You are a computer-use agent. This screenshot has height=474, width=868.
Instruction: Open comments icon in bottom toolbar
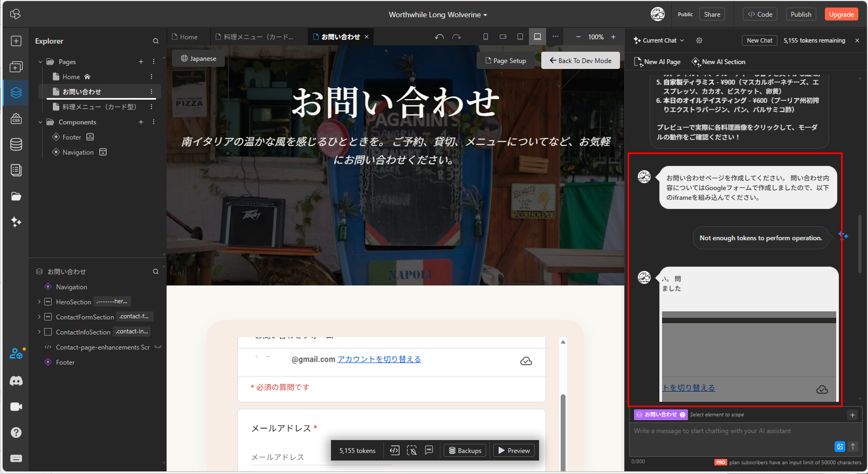click(429, 450)
